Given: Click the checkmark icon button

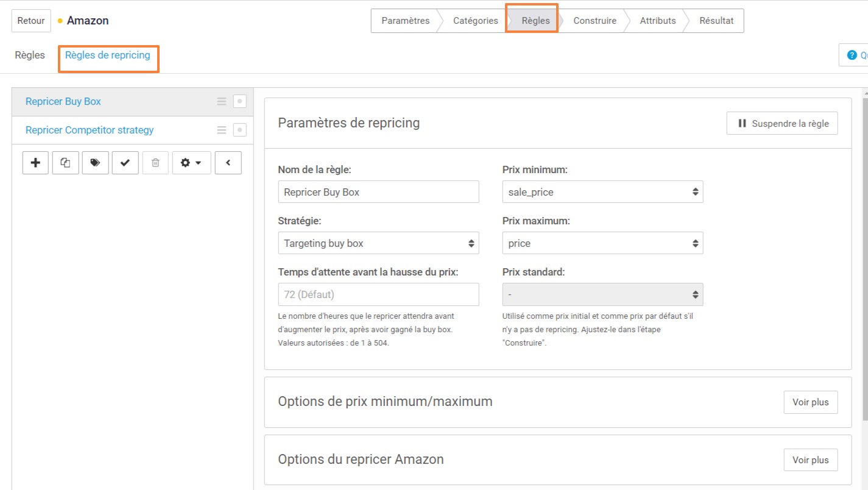Looking at the screenshot, I should [125, 163].
